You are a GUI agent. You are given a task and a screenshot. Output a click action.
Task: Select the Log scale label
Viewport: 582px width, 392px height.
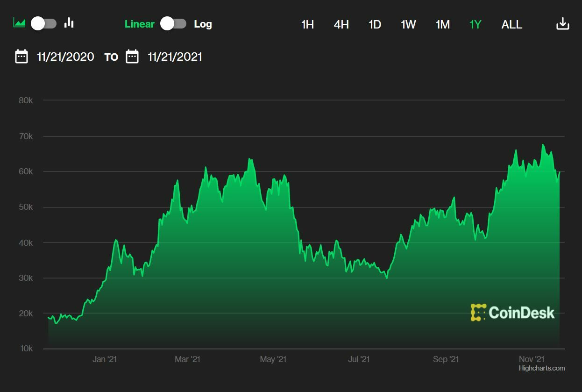[203, 24]
